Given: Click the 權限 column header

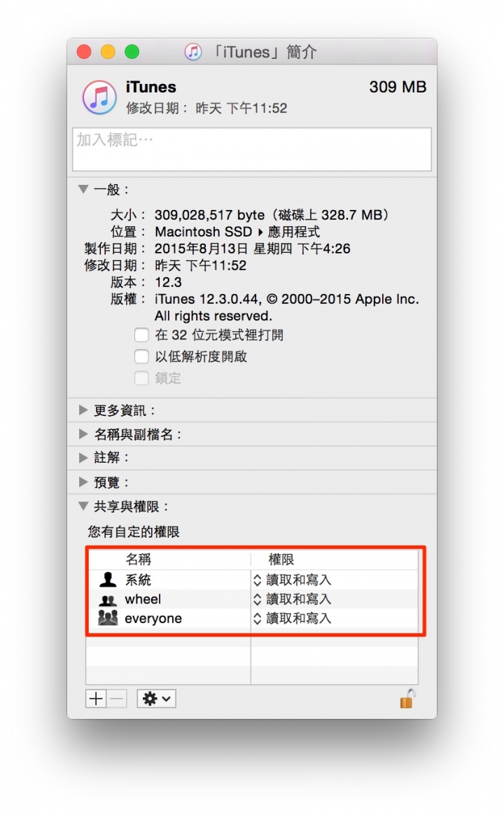Looking at the screenshot, I should 281,559.
